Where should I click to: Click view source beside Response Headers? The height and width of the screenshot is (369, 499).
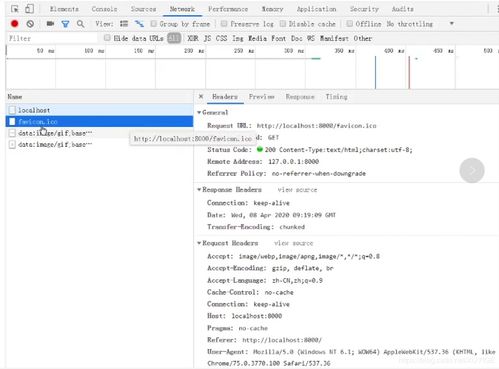[x=297, y=190]
